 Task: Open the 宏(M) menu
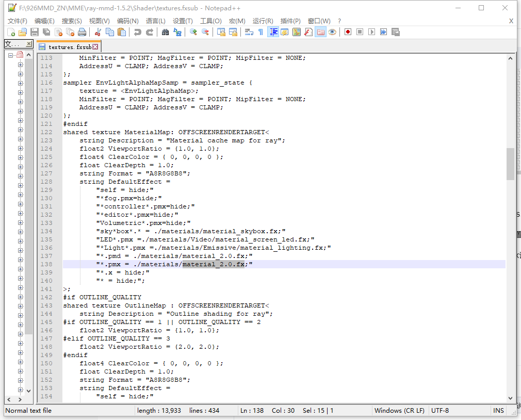click(x=237, y=21)
